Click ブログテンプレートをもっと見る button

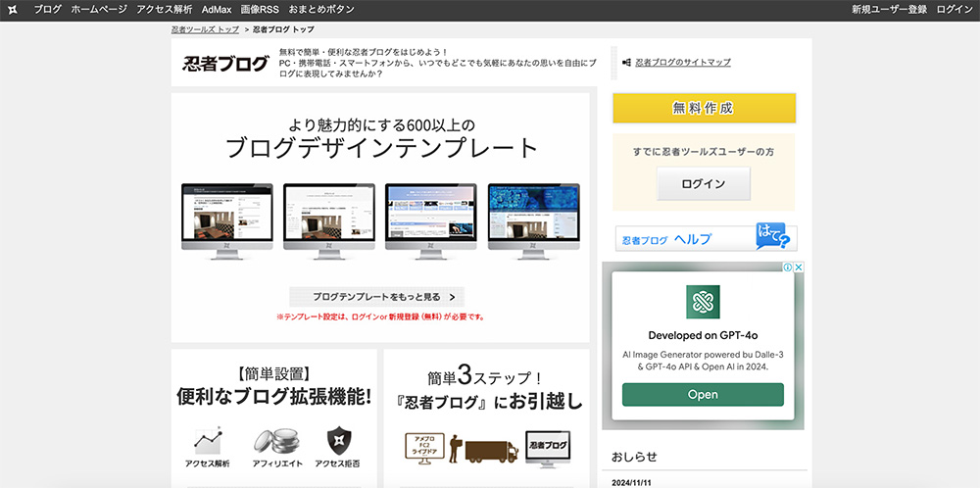point(377,297)
